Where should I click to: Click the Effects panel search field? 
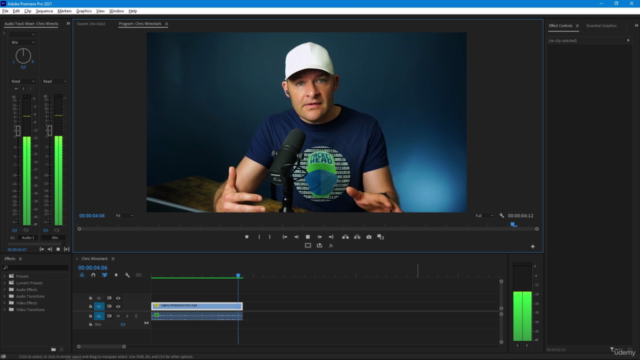coord(36,268)
